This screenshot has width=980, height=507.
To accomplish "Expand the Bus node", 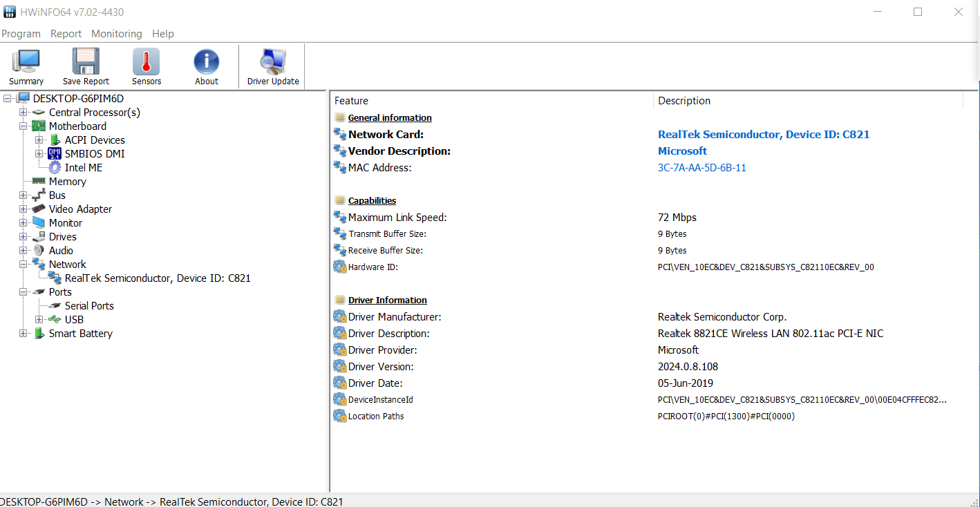I will (23, 195).
